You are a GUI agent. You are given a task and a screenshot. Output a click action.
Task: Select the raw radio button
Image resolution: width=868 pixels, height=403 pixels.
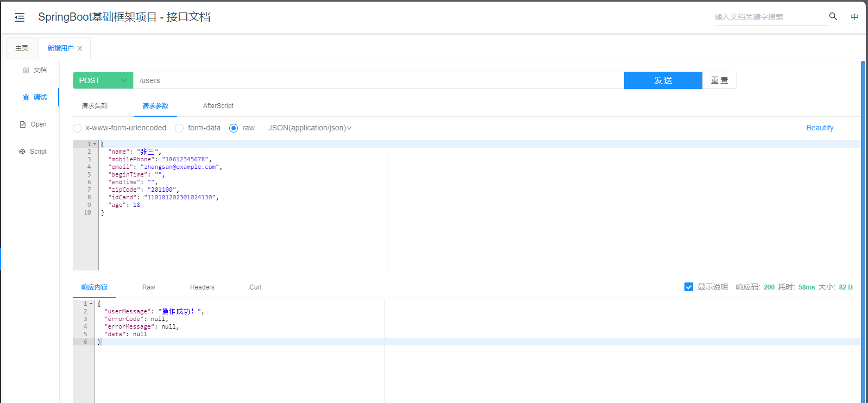234,128
